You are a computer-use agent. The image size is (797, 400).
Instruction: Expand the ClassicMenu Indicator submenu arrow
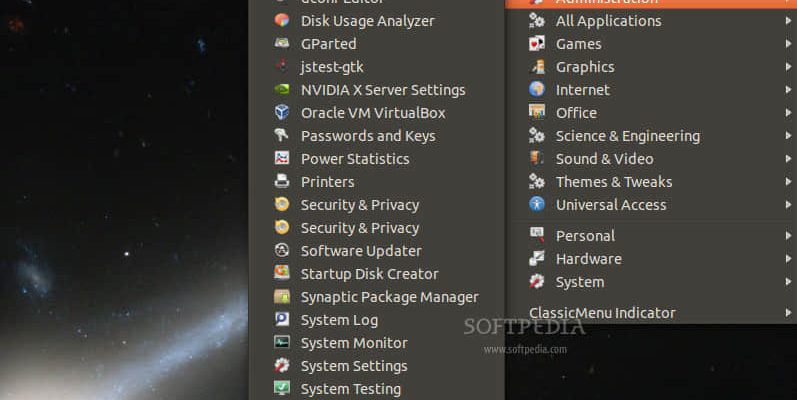(788, 313)
